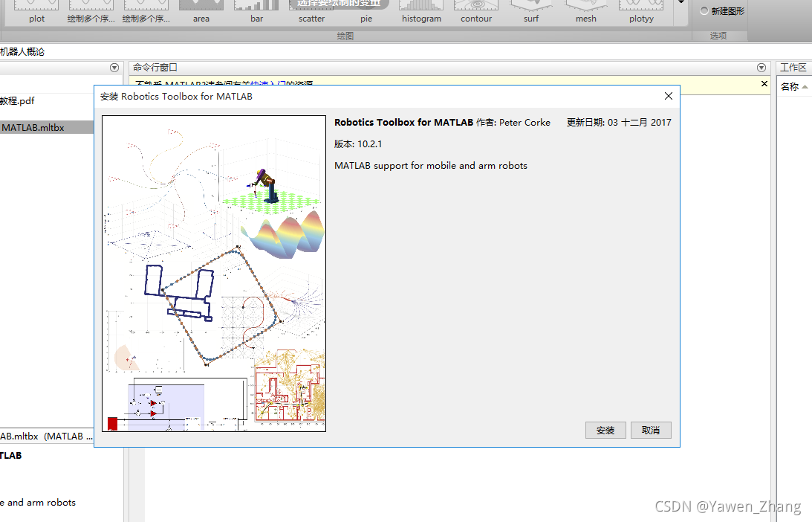Select the 教程.pdf file

pos(17,100)
